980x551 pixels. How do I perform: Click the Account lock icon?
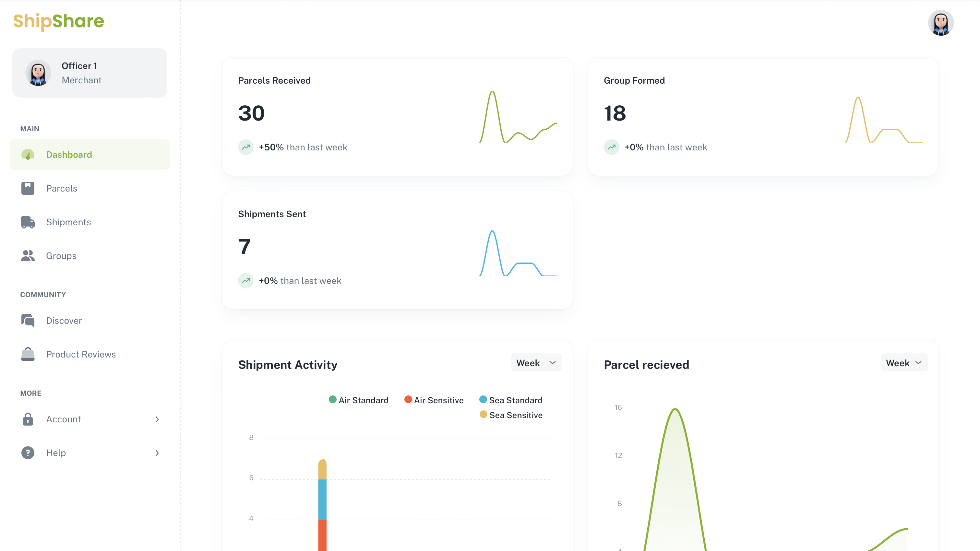click(x=28, y=419)
